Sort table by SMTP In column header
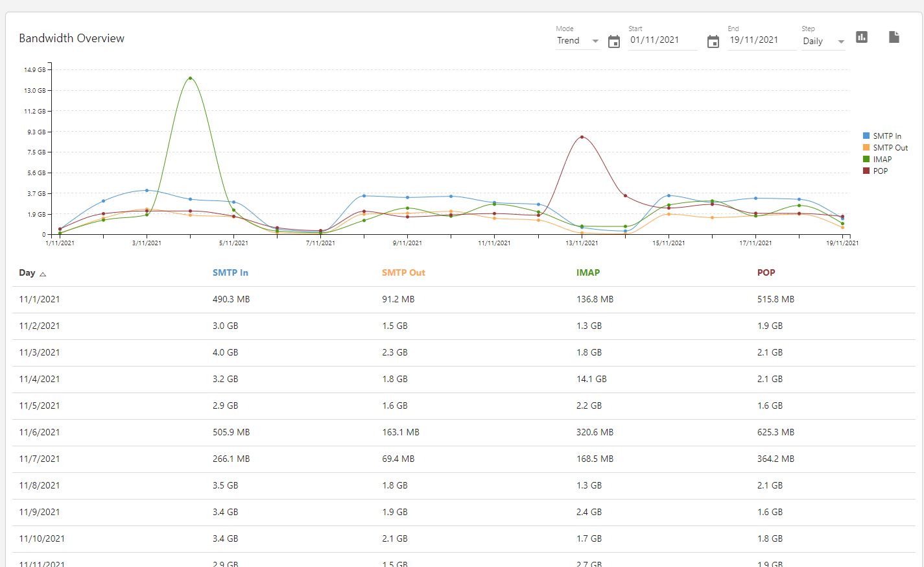This screenshot has height=567, width=924. pyautogui.click(x=230, y=272)
